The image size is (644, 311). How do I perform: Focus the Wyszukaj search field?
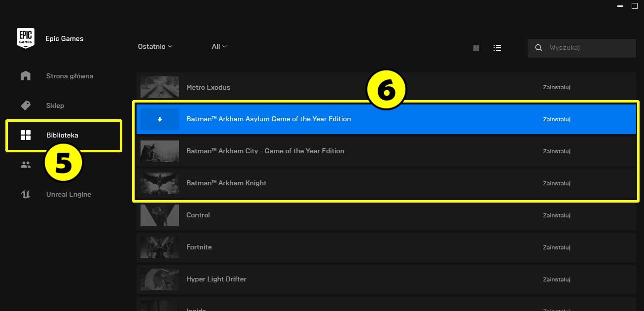coord(582,48)
